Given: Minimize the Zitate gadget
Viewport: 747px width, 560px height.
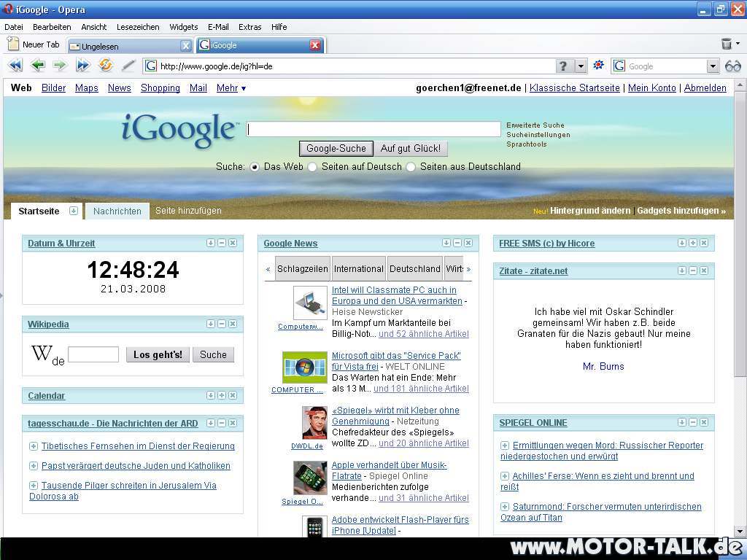Looking at the screenshot, I should tap(693, 271).
